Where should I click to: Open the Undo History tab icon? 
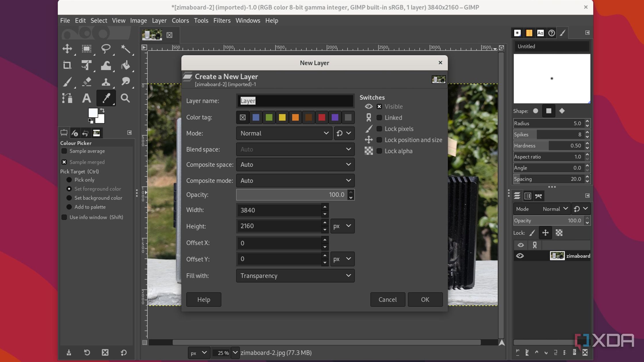click(x=85, y=133)
